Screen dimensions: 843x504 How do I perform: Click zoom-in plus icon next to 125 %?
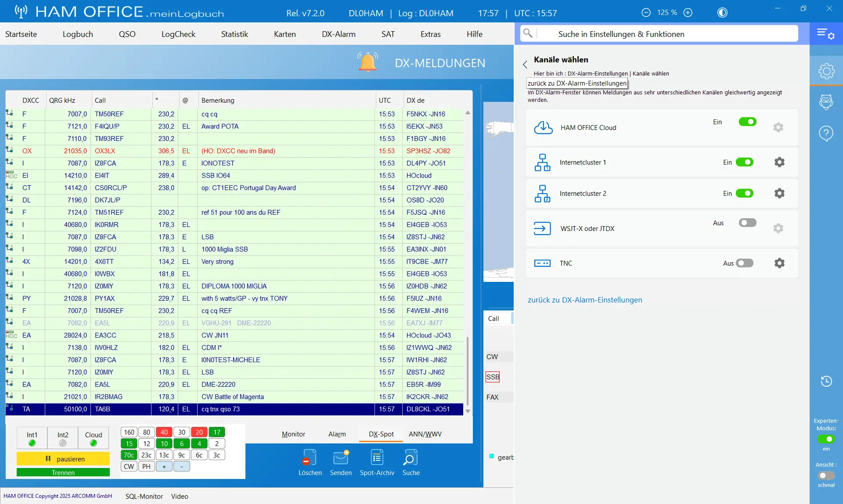coord(688,13)
